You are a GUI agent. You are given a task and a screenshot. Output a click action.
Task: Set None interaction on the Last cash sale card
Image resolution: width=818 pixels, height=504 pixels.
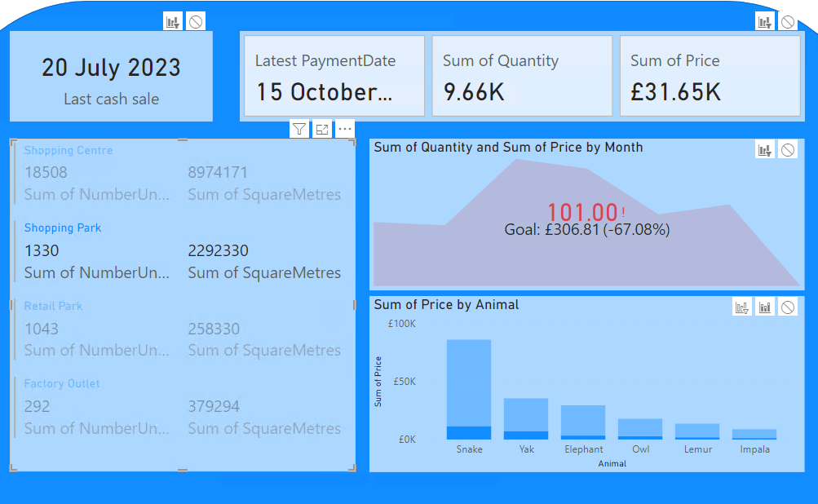tap(196, 22)
